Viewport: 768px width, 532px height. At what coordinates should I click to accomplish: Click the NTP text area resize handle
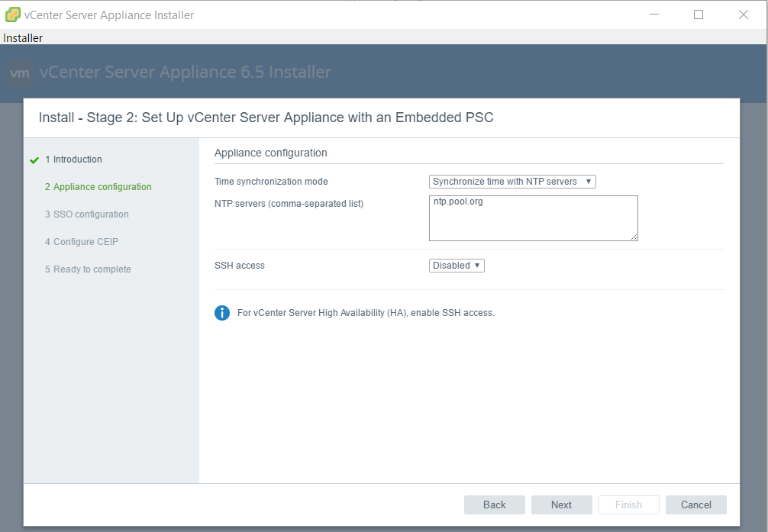coord(634,237)
